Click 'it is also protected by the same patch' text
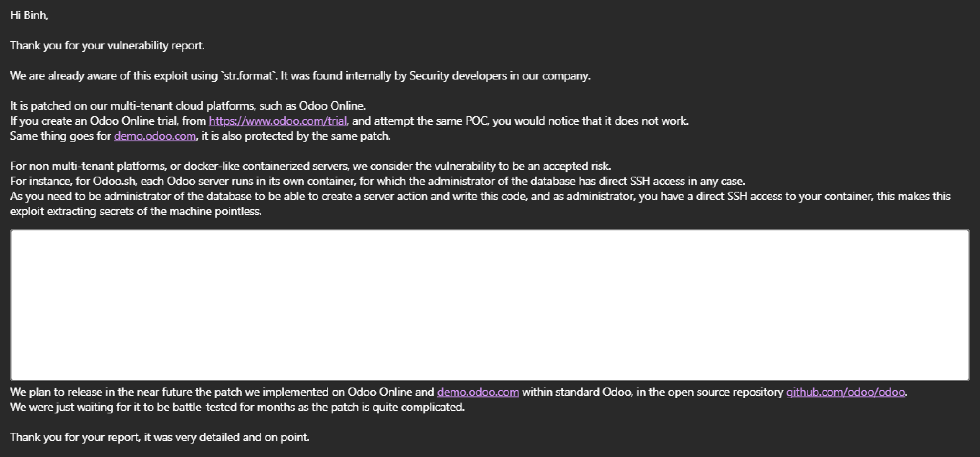The image size is (980, 457). tap(296, 136)
